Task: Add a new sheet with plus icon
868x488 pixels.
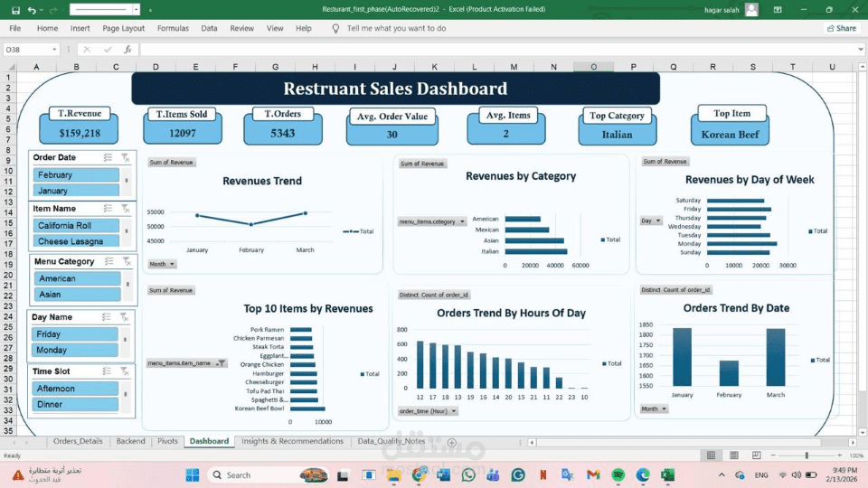Action: (x=452, y=442)
